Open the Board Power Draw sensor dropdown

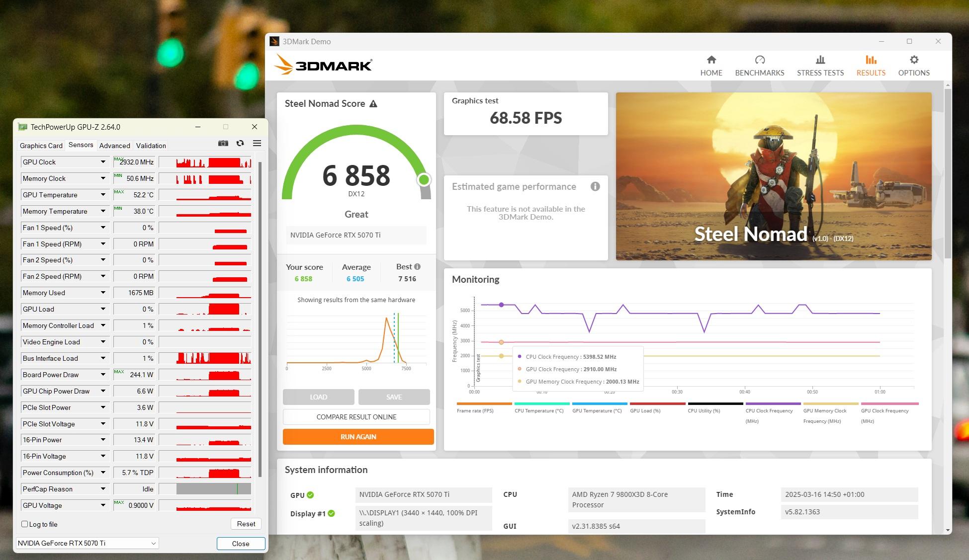point(103,375)
